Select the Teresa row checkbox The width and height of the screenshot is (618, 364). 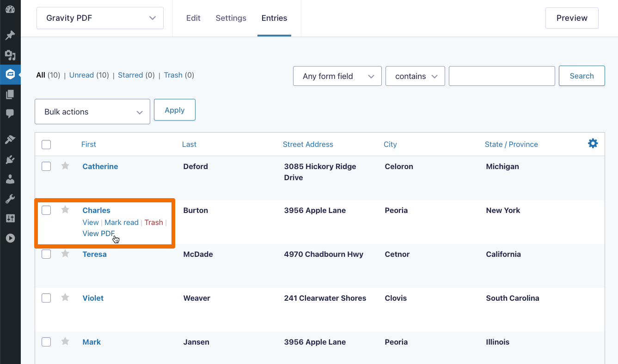pyautogui.click(x=46, y=254)
